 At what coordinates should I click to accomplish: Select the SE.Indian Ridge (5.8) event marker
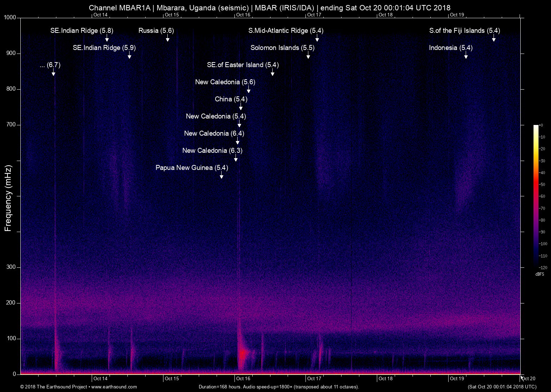point(81,31)
